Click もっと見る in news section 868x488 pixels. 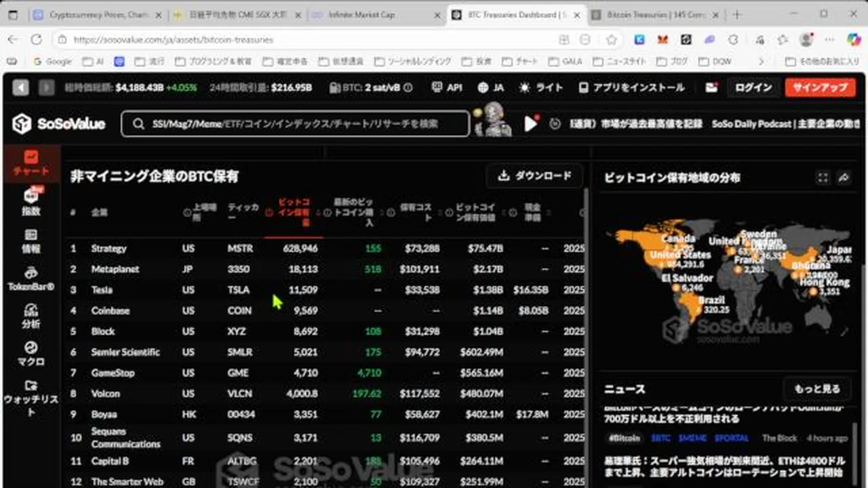pyautogui.click(x=817, y=389)
